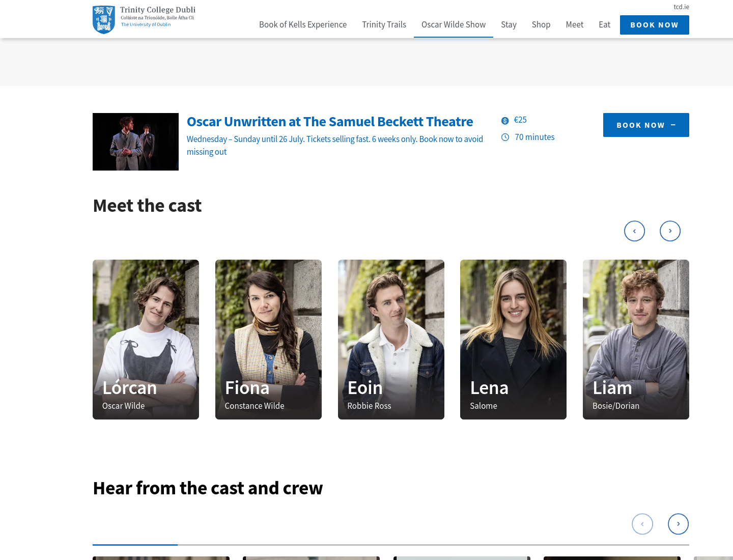Open the Trinity Trails menu item
Image resolution: width=733 pixels, height=560 pixels.
tap(384, 24)
